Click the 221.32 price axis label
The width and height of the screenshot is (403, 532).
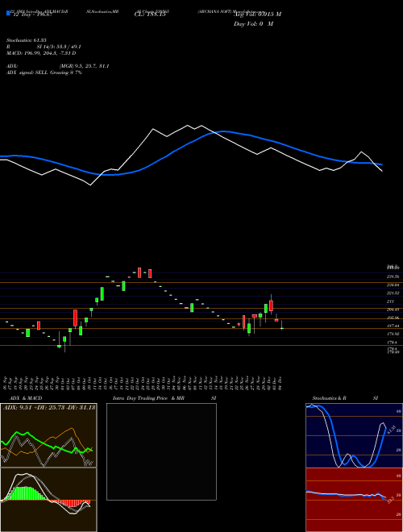[393, 293]
